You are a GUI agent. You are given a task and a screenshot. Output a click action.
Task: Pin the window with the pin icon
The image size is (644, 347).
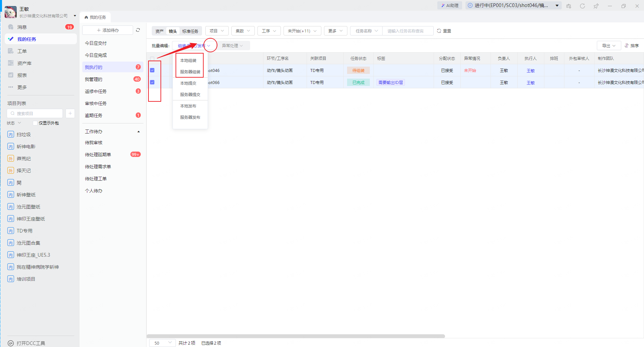point(596,6)
